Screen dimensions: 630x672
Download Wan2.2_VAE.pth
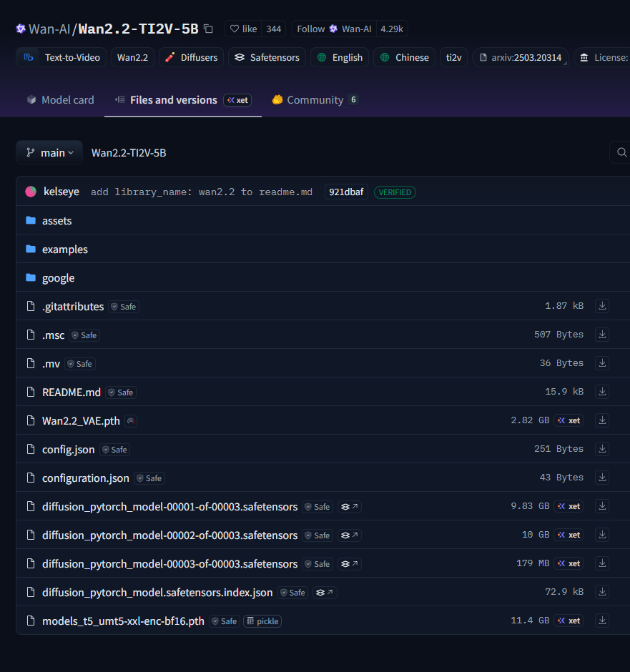(x=602, y=420)
